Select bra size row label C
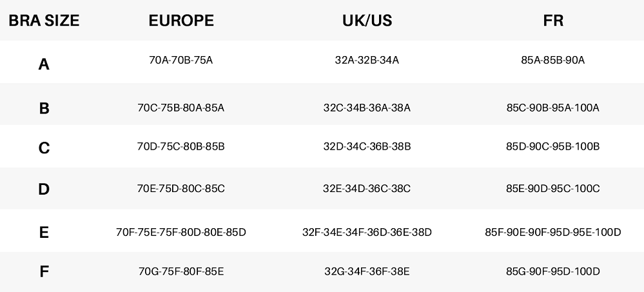Screen dimensions: 644x292 [44, 148]
